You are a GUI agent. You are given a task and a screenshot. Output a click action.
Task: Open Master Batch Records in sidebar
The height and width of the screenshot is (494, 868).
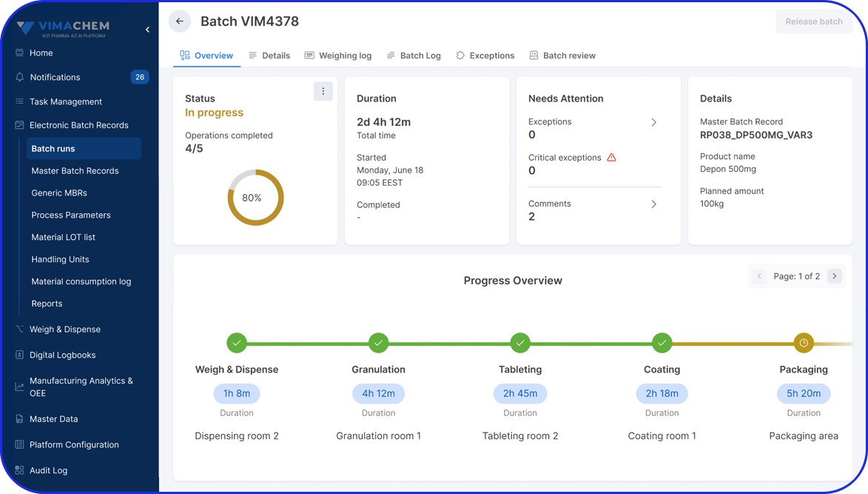[75, 171]
